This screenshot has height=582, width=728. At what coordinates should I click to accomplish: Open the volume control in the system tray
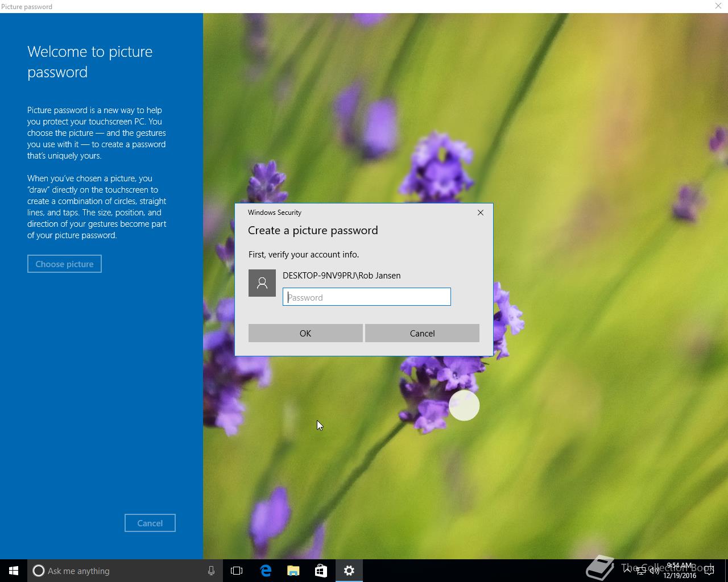(655, 571)
